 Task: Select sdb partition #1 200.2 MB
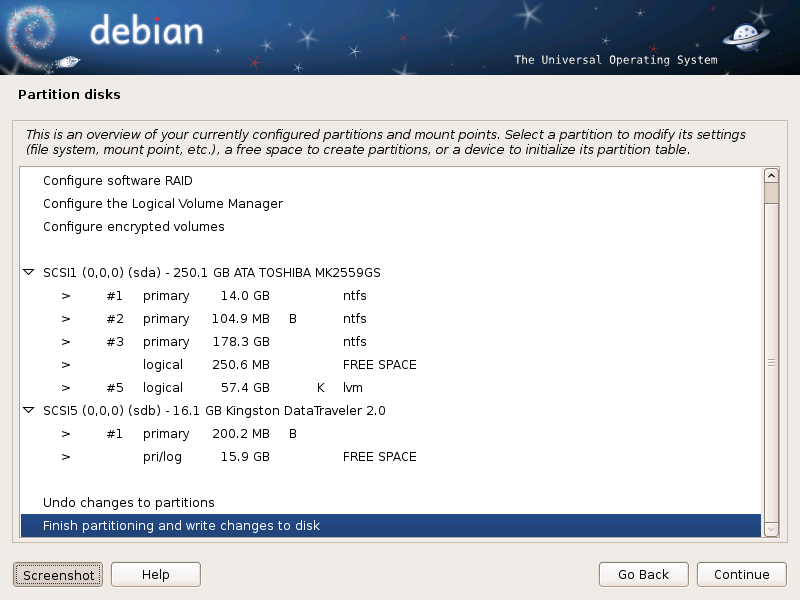tap(391, 433)
